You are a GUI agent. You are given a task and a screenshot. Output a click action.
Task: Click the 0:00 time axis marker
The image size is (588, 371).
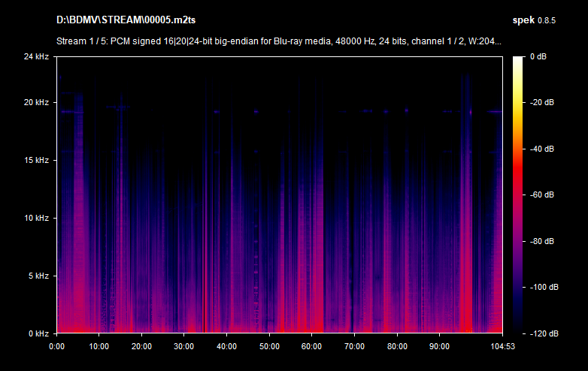pyautogui.click(x=56, y=346)
